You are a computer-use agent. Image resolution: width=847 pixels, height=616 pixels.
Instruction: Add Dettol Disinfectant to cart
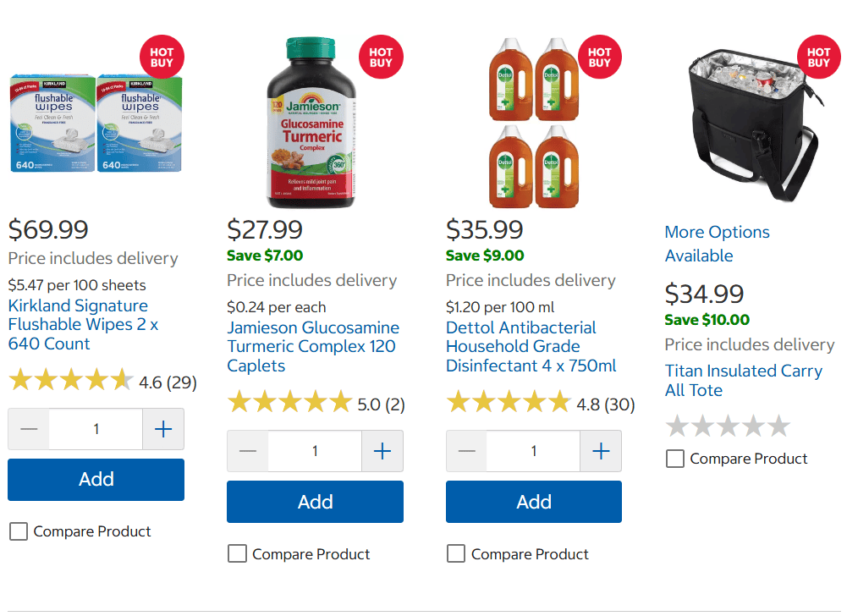coord(533,502)
